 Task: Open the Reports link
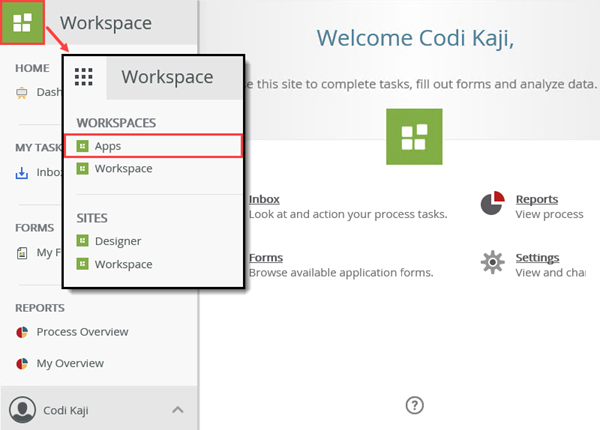point(536,199)
